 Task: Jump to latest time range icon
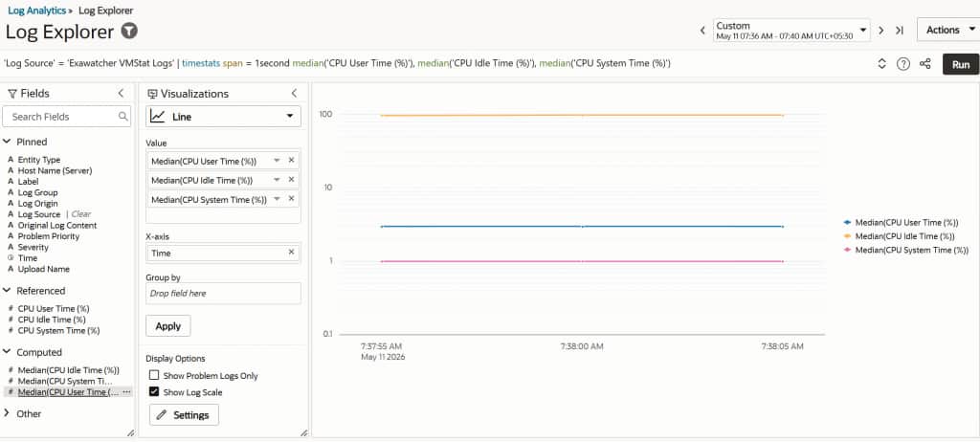[x=900, y=30]
